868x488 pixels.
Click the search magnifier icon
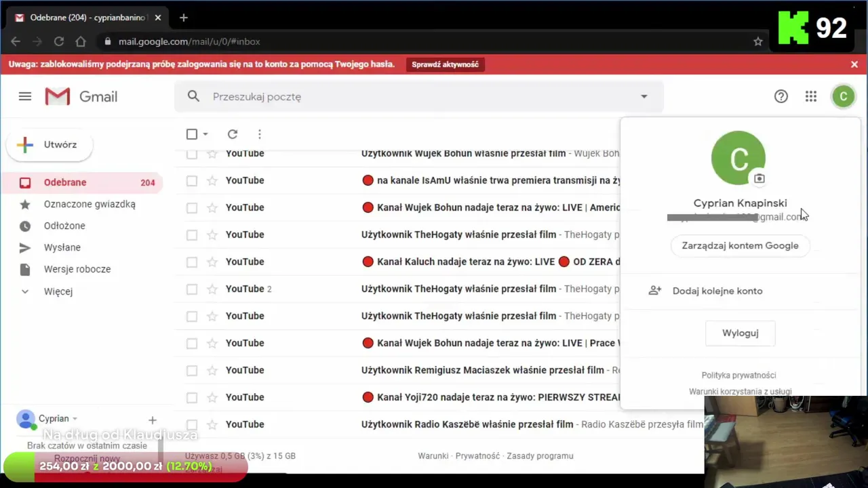193,96
